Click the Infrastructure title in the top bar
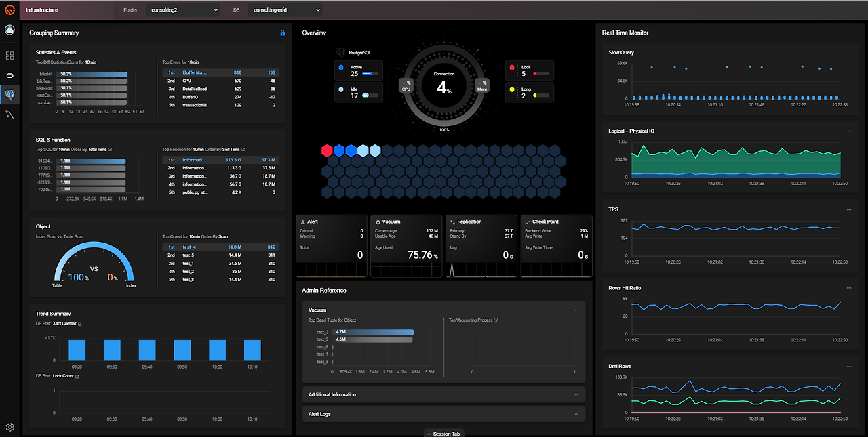The height and width of the screenshot is (437, 868). (41, 10)
